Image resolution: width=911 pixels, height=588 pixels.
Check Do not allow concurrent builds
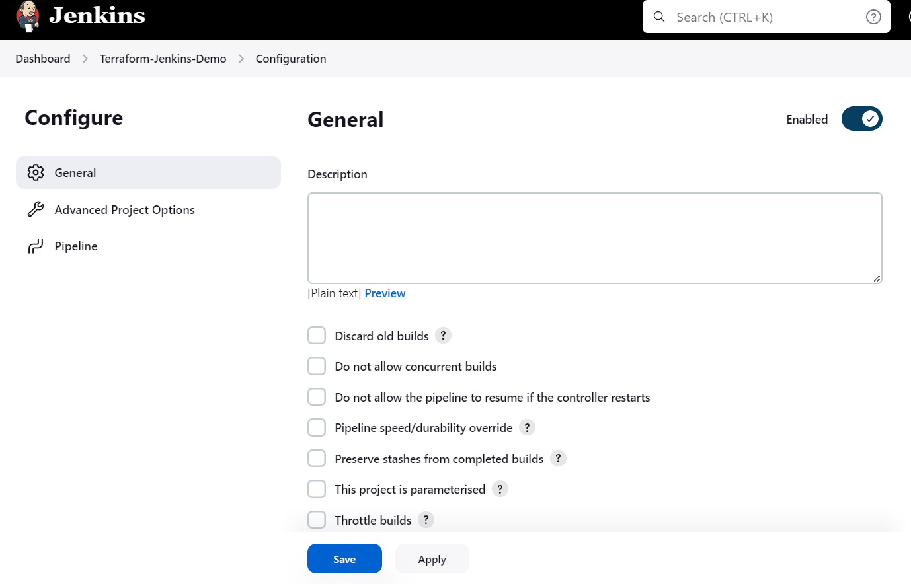point(317,366)
